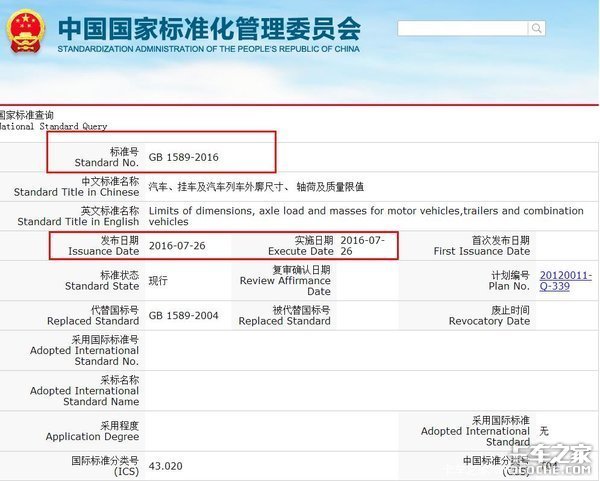
Task: Click the Standardization Administration site title
Action: click(209, 34)
